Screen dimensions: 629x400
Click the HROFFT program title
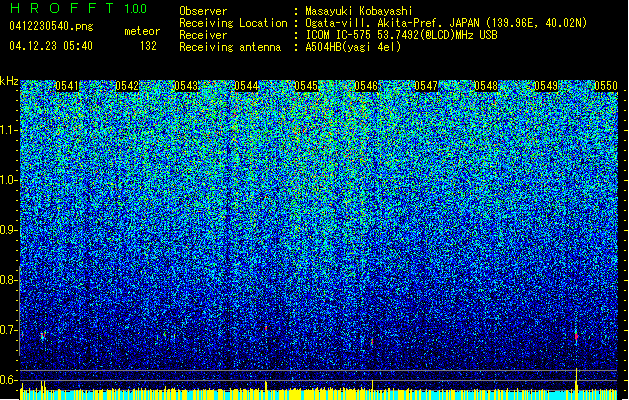click(x=62, y=8)
